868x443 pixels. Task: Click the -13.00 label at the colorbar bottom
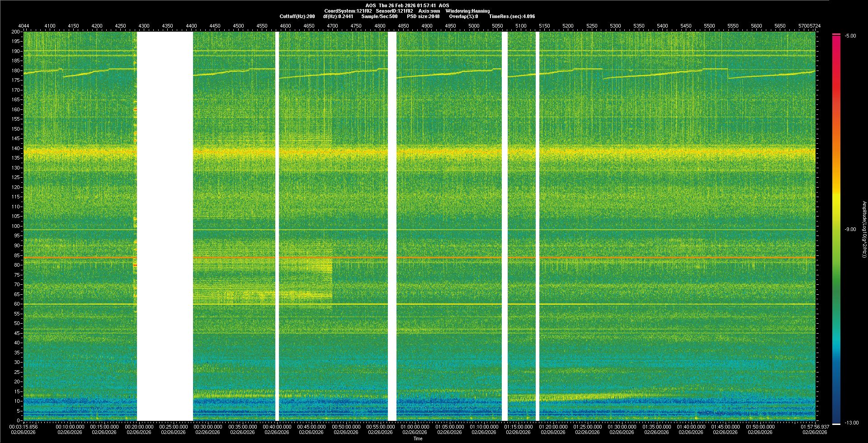tap(851, 423)
